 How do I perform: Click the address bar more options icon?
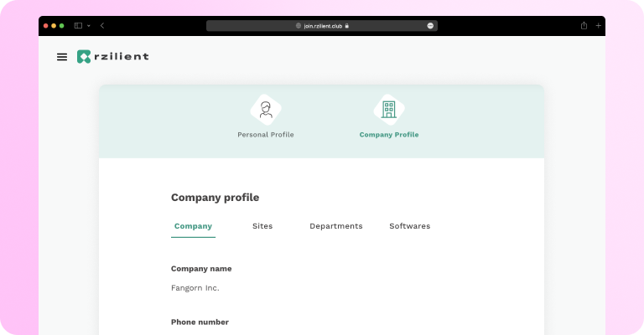430,26
